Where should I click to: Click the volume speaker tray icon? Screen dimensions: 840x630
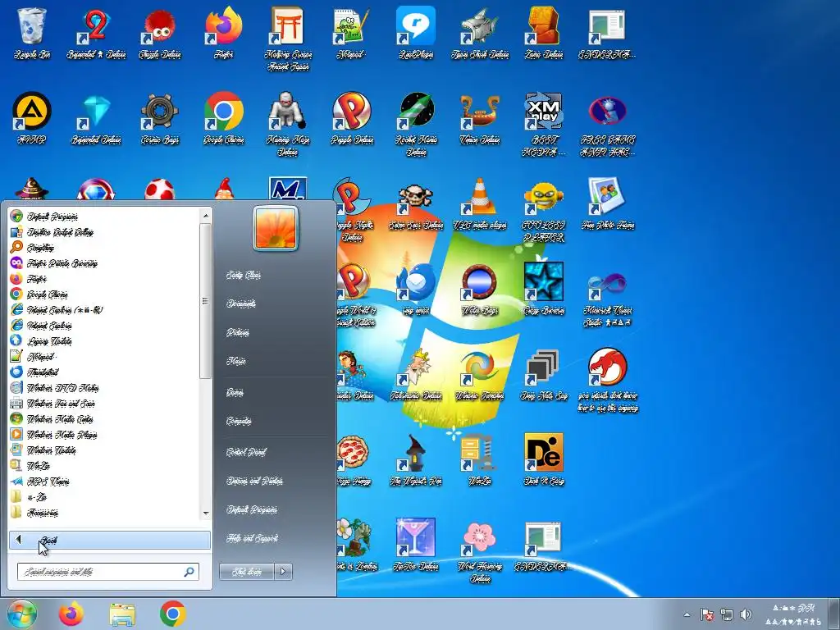point(746,614)
